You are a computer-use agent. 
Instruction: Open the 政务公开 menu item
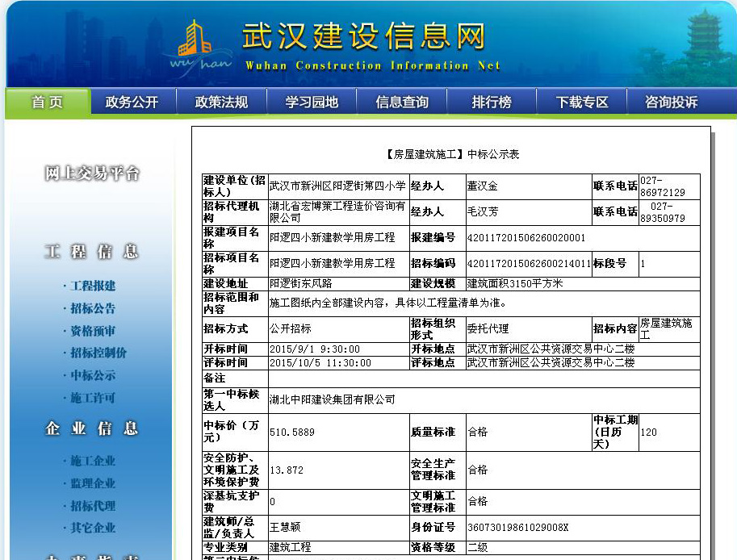[x=132, y=102]
